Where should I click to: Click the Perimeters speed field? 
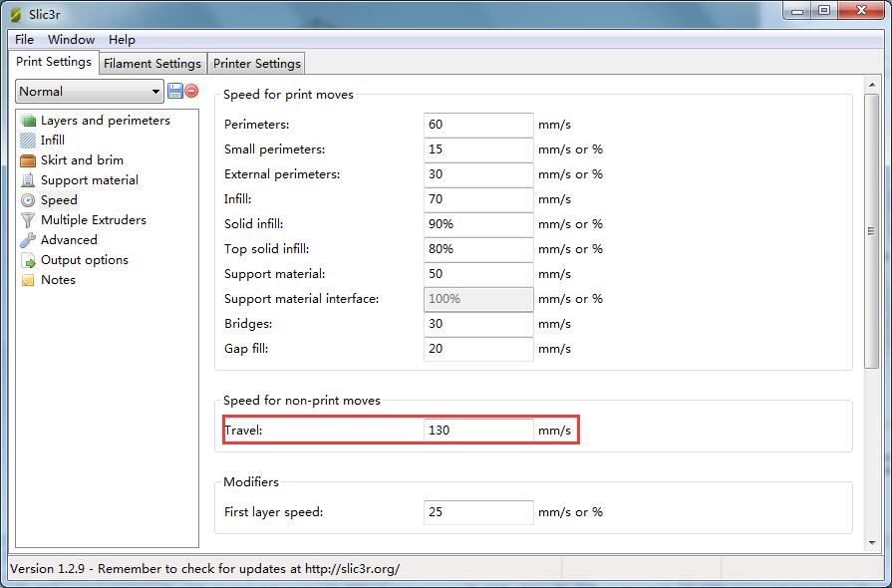pos(478,125)
